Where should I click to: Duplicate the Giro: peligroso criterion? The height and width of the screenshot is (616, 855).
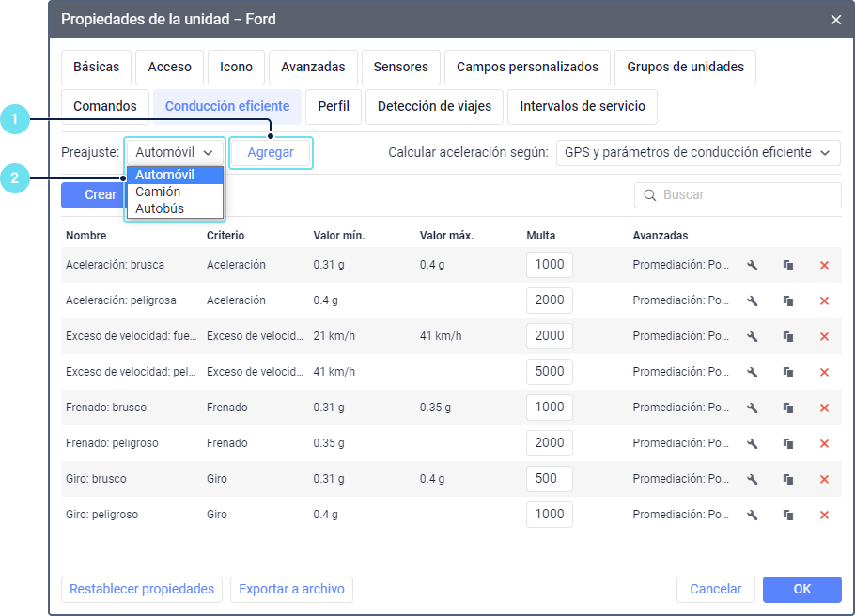click(788, 515)
